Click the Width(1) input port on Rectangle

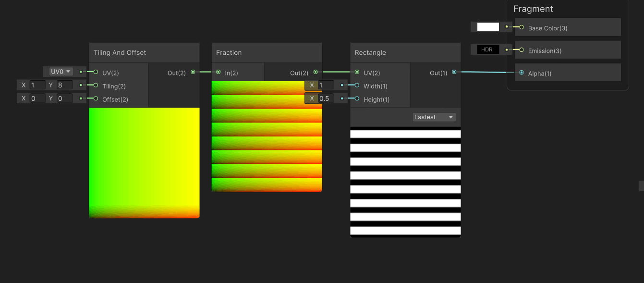coord(357,86)
